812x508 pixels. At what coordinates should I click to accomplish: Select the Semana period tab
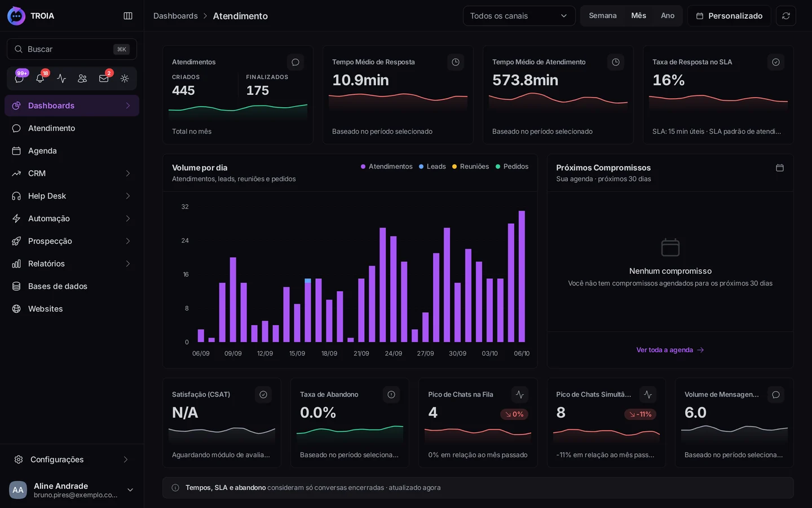click(x=603, y=16)
